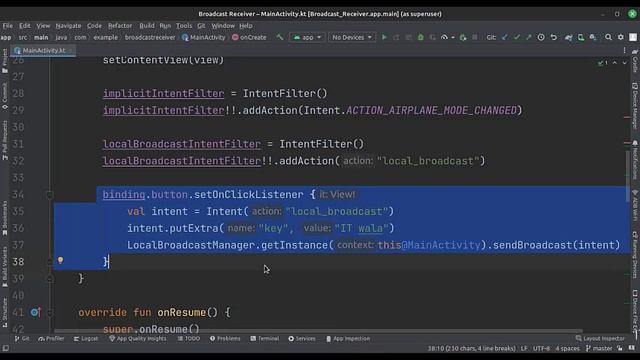Viewport: 640px width, 360px height.
Task: Click the Git push arrow icon
Action: pyautogui.click(x=529, y=37)
